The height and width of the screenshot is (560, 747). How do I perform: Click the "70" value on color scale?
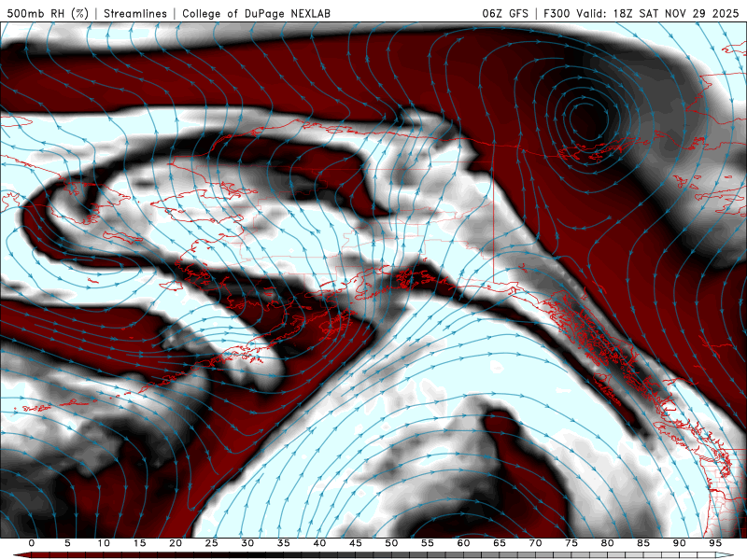pos(535,543)
